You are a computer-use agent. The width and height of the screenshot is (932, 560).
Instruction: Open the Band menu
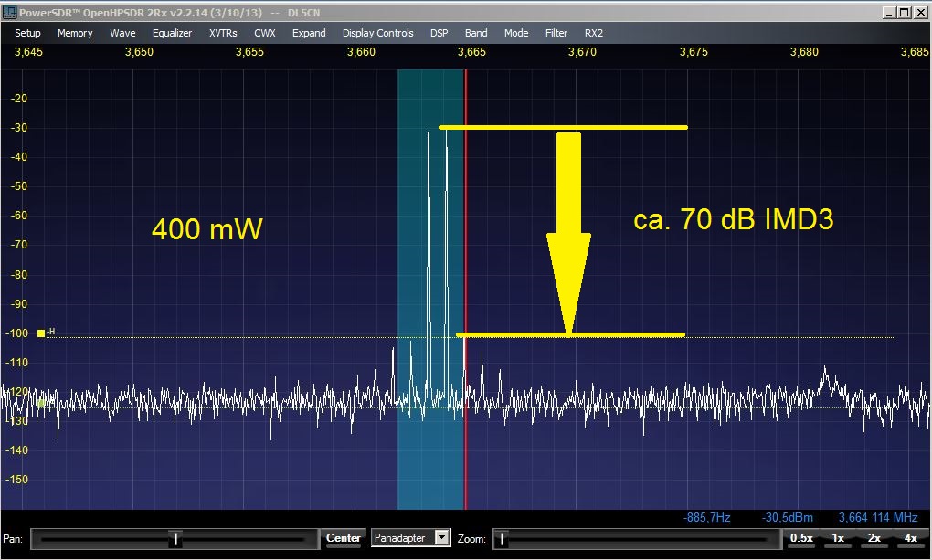pyautogui.click(x=475, y=33)
